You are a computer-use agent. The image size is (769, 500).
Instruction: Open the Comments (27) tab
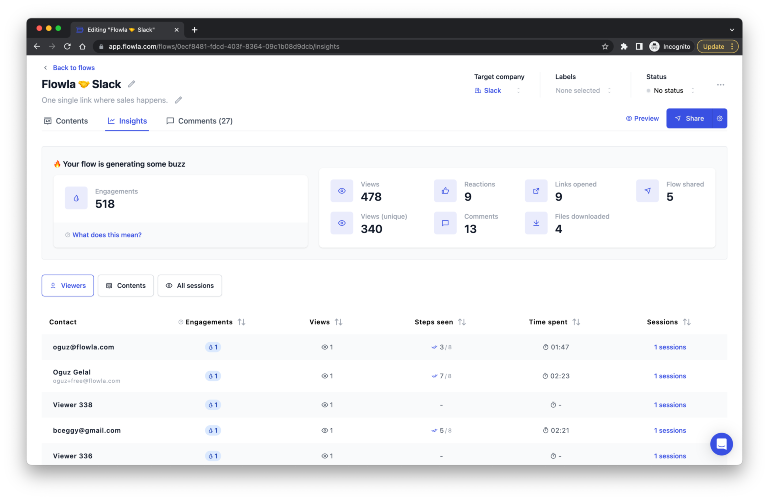[x=200, y=121]
